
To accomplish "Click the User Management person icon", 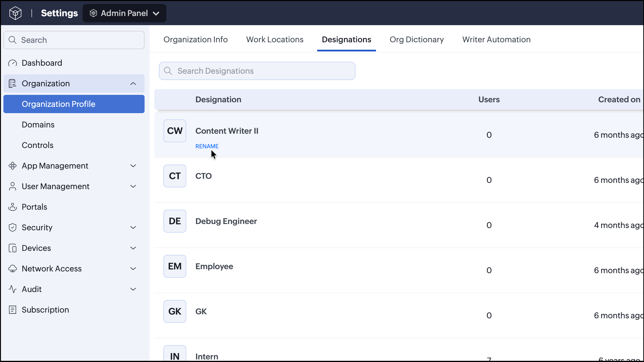I will [x=13, y=186].
